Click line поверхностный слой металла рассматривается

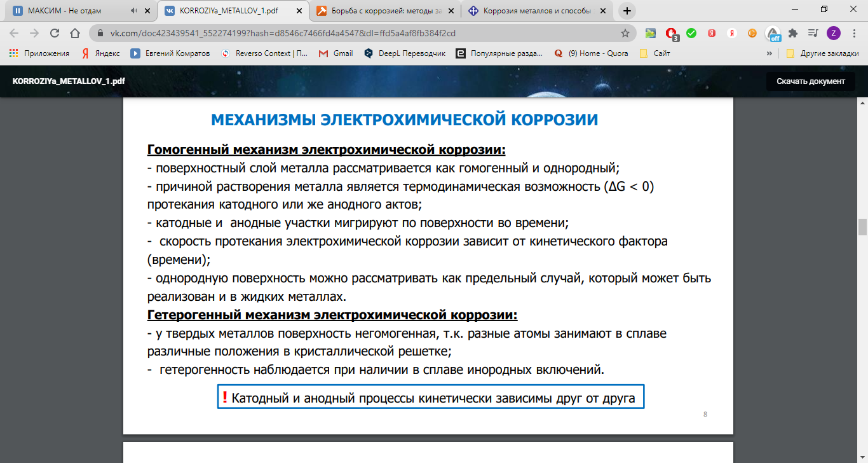pos(383,169)
